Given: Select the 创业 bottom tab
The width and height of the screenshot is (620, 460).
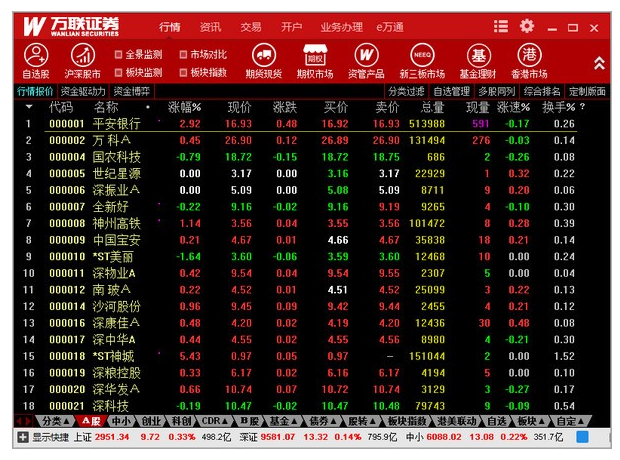Looking at the screenshot, I should (x=151, y=421).
